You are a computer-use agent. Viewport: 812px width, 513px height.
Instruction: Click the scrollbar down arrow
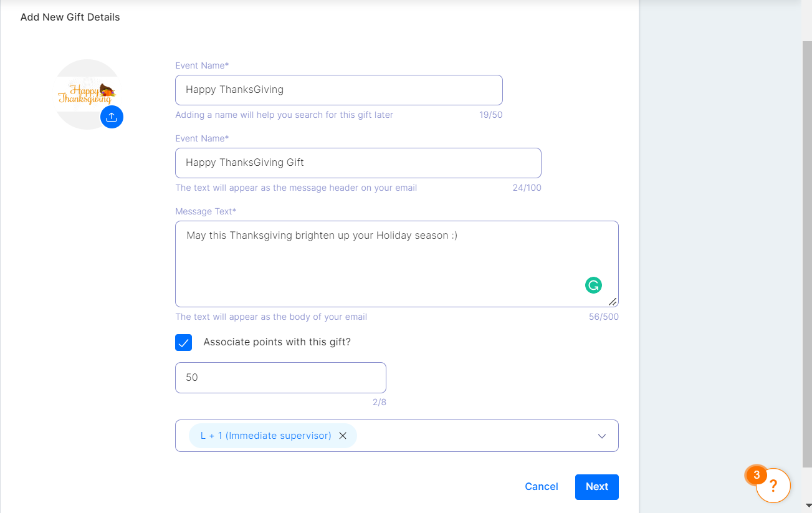point(806,506)
